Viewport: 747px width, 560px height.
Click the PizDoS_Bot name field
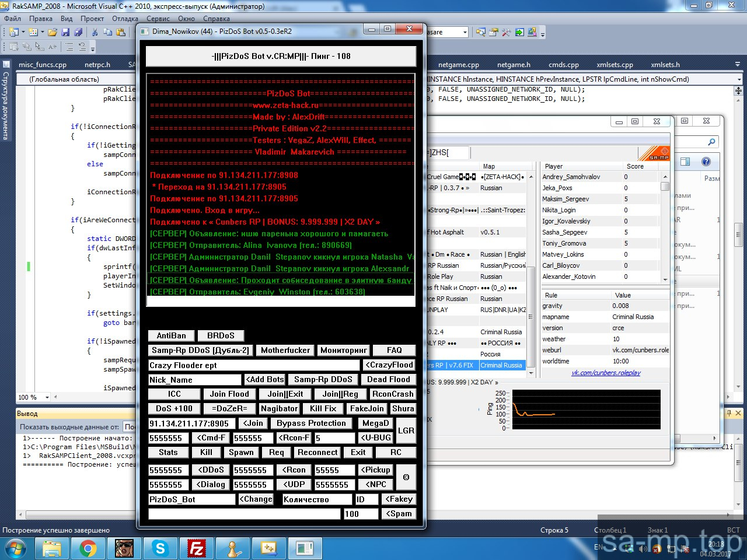coord(192,499)
